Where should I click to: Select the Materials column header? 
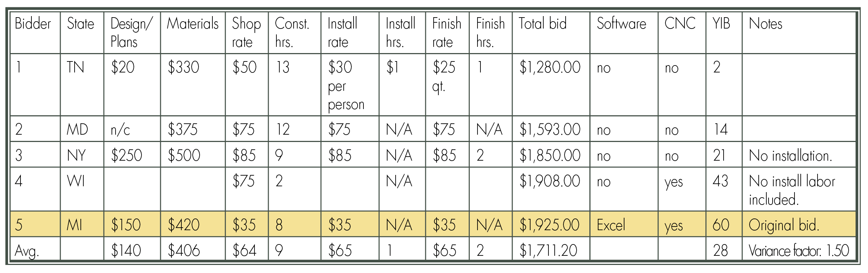click(x=193, y=33)
